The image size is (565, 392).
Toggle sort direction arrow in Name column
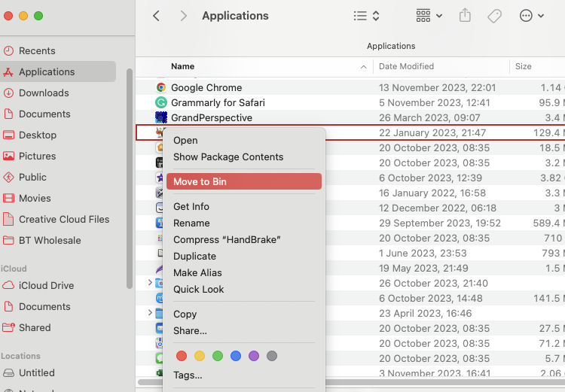[364, 67]
